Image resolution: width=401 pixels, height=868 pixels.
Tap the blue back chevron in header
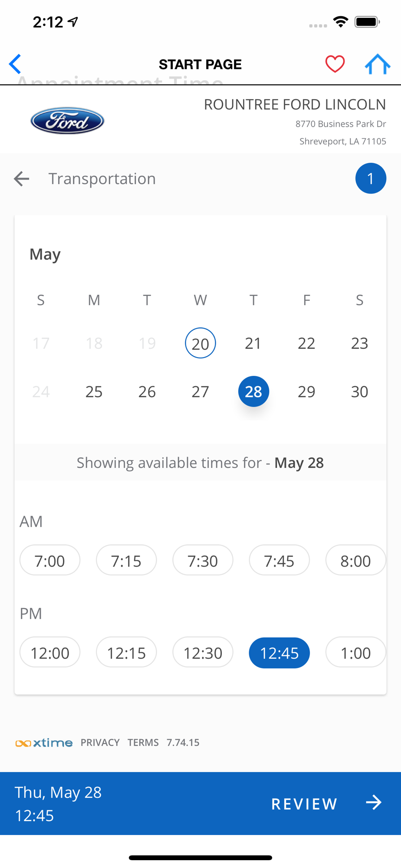coord(15,64)
